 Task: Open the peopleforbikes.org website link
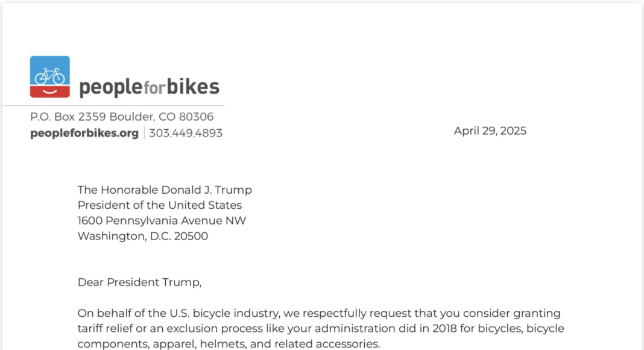click(84, 133)
